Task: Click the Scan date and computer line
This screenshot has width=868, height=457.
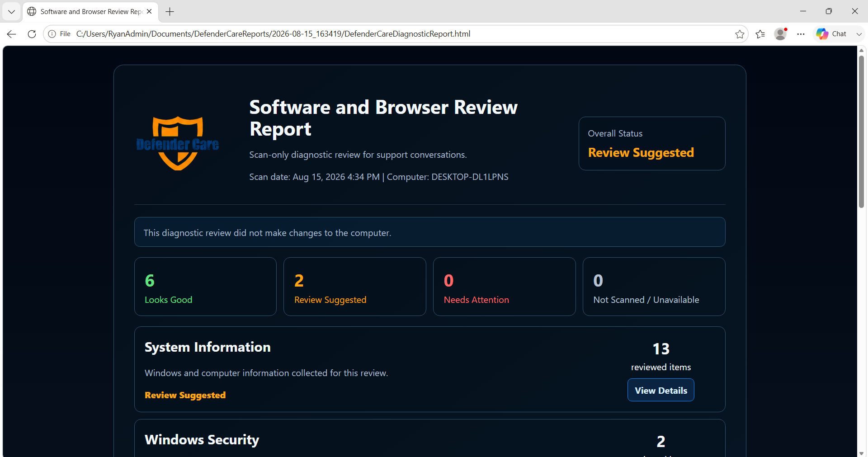Action: pos(379,177)
